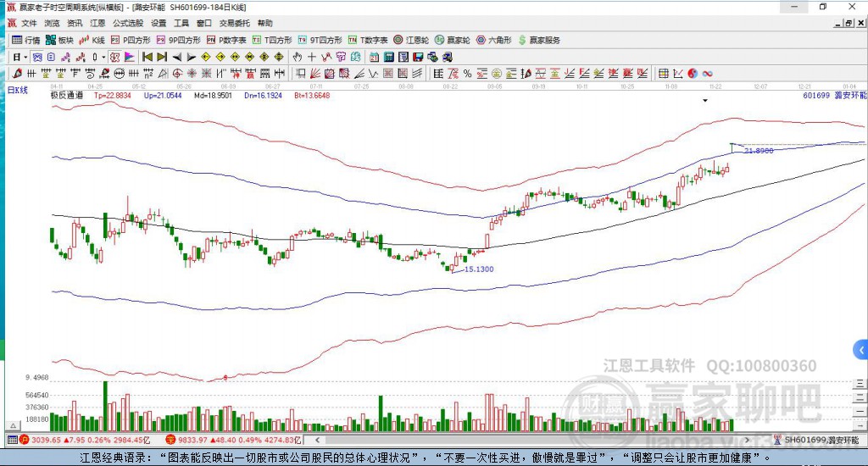Click the Gann fan lines icon
Image resolution: width=868 pixels, height=466 pixels.
315,74
